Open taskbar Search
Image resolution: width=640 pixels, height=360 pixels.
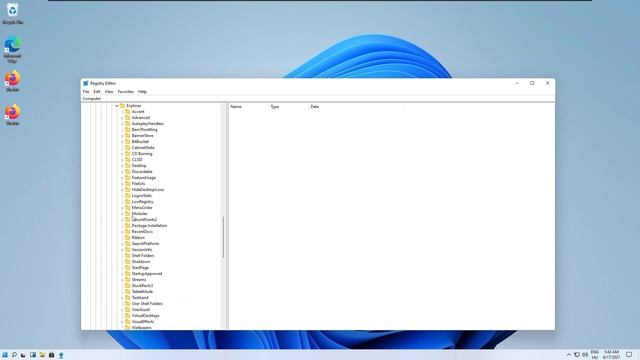pos(14,355)
